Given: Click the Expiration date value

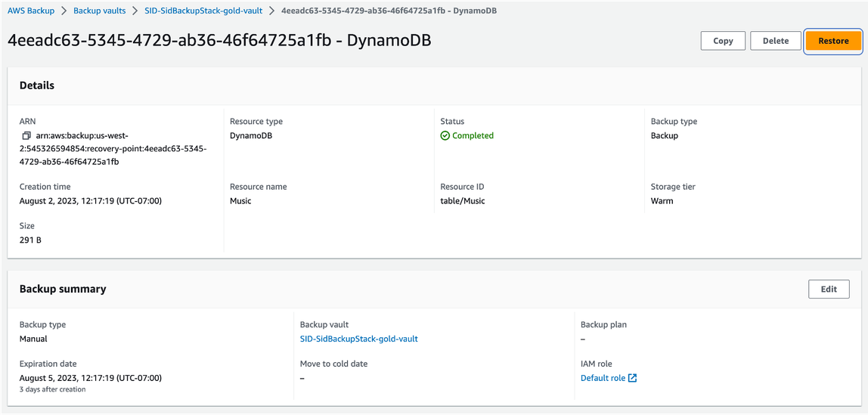Looking at the screenshot, I should [90, 379].
